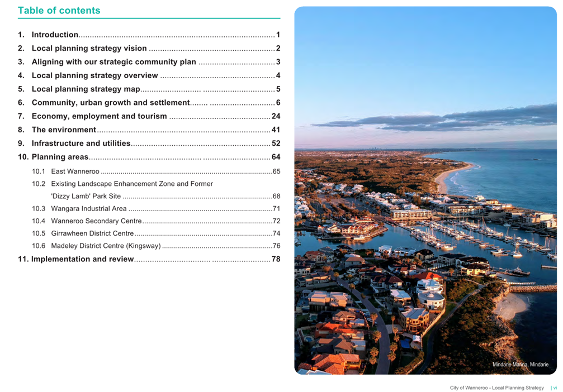Open Community, urban growth and settlement
The height and width of the screenshot is (392, 563).
tap(149, 103)
